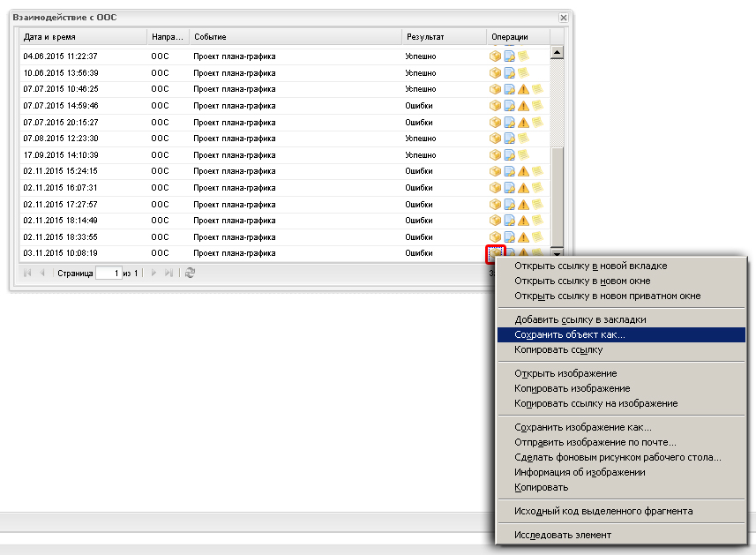The height and width of the screenshot is (555, 756).
Task: Click package icon in 10.06.2015 13:56:39 row
Action: (x=495, y=73)
